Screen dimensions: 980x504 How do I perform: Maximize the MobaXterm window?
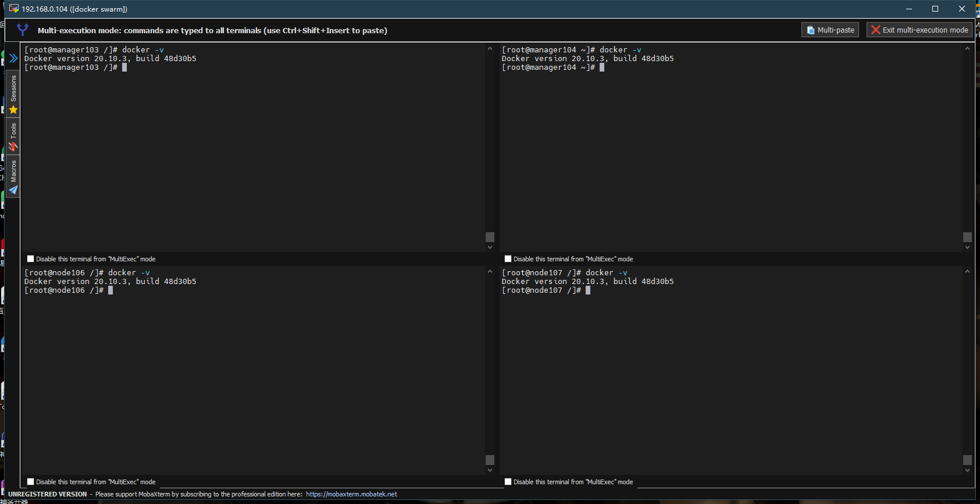(935, 9)
